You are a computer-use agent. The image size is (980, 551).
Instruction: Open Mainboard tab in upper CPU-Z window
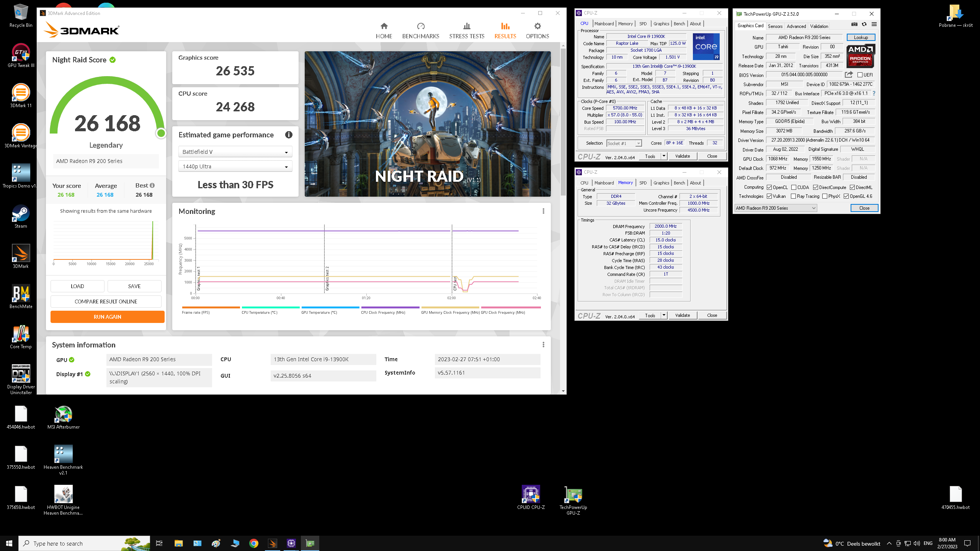click(x=604, y=24)
